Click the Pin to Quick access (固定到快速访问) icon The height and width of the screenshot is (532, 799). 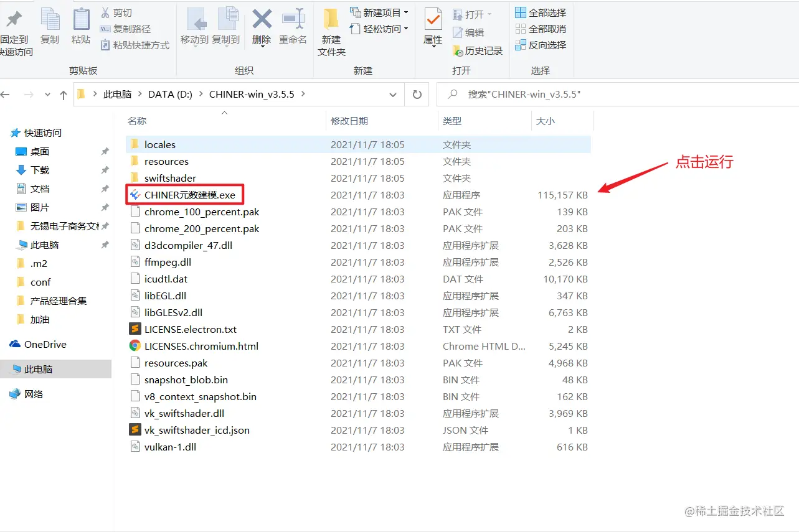point(14,19)
